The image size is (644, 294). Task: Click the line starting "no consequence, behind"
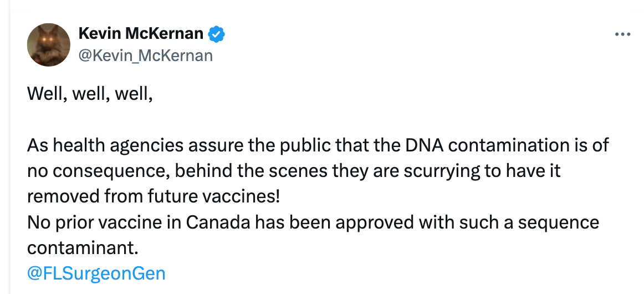click(x=294, y=171)
